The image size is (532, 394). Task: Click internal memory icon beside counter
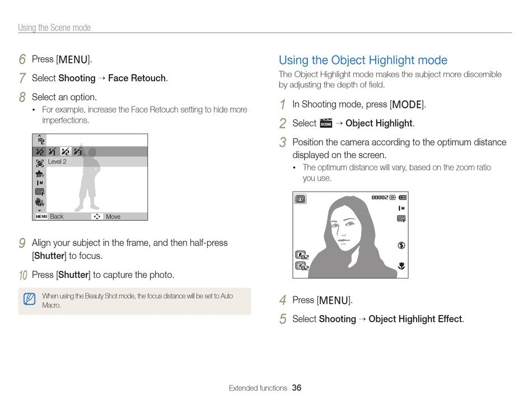[x=393, y=197]
